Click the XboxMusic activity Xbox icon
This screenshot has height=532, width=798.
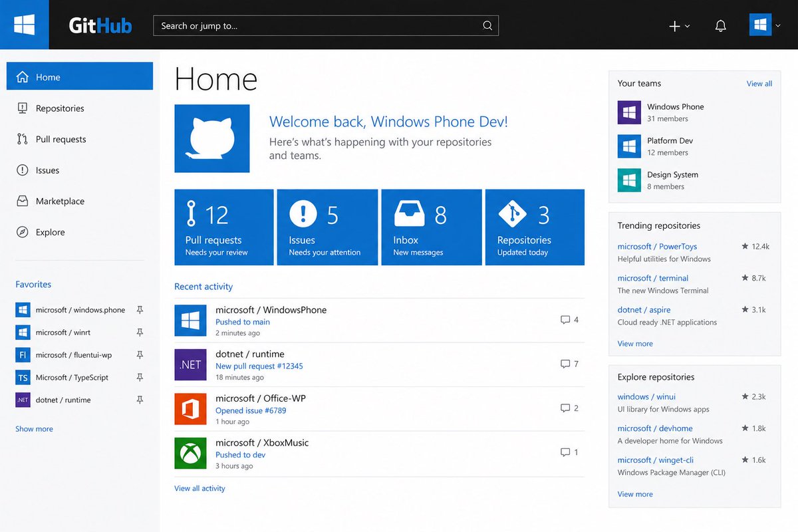pos(191,453)
